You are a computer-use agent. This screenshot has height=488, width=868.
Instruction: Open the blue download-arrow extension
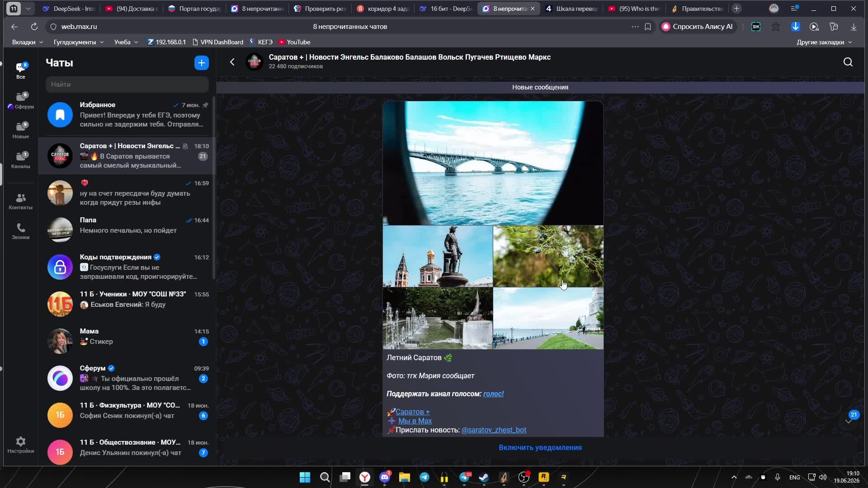796,27
